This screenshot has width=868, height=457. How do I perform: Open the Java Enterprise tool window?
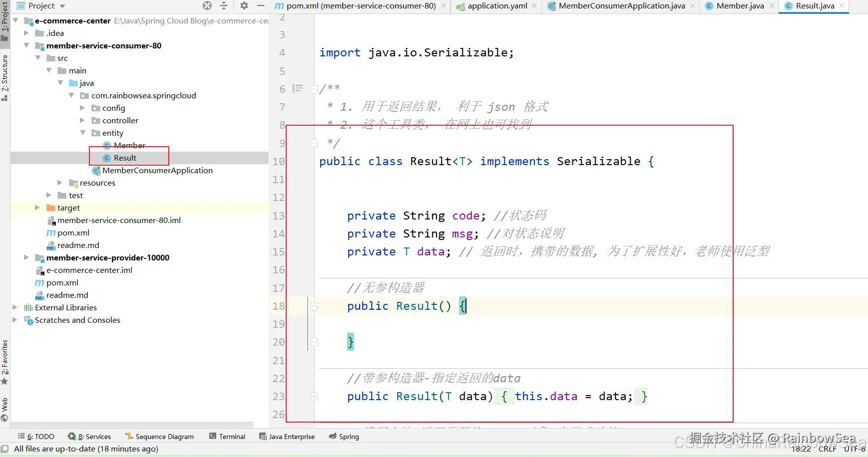coord(287,437)
